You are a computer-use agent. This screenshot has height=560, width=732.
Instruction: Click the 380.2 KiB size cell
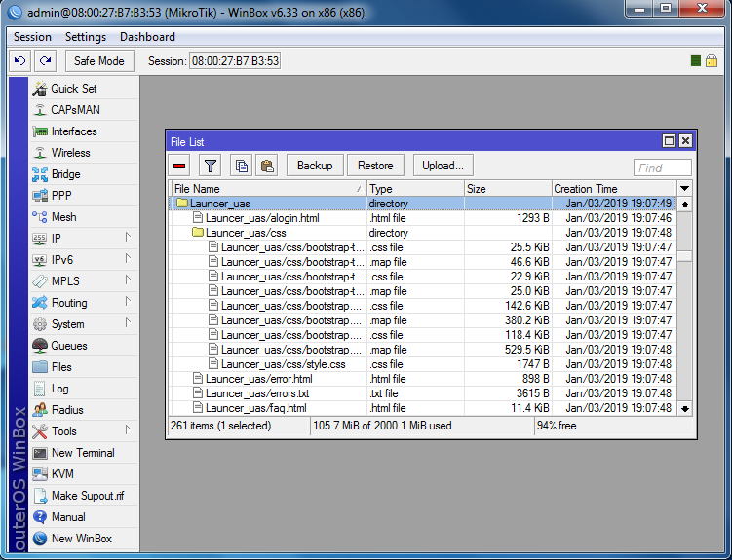tap(508, 320)
